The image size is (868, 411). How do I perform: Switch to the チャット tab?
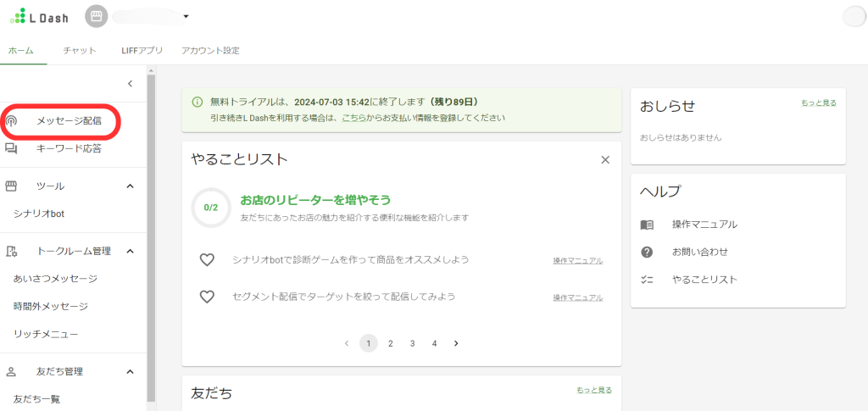(80, 51)
